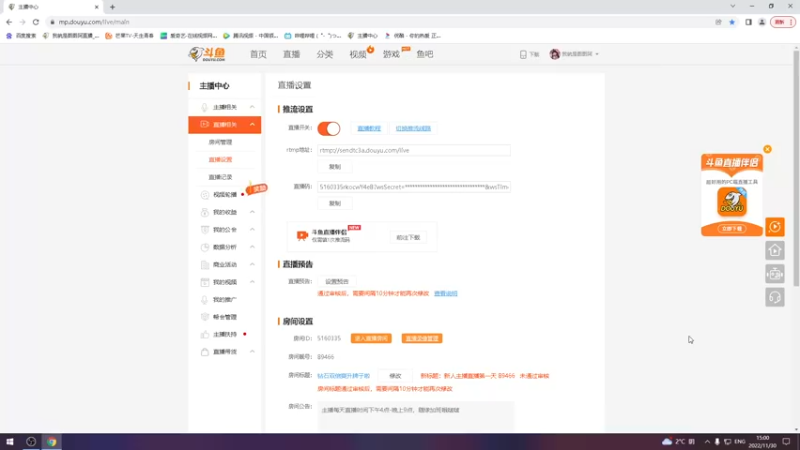Click the 前往下载 button

[408, 238]
